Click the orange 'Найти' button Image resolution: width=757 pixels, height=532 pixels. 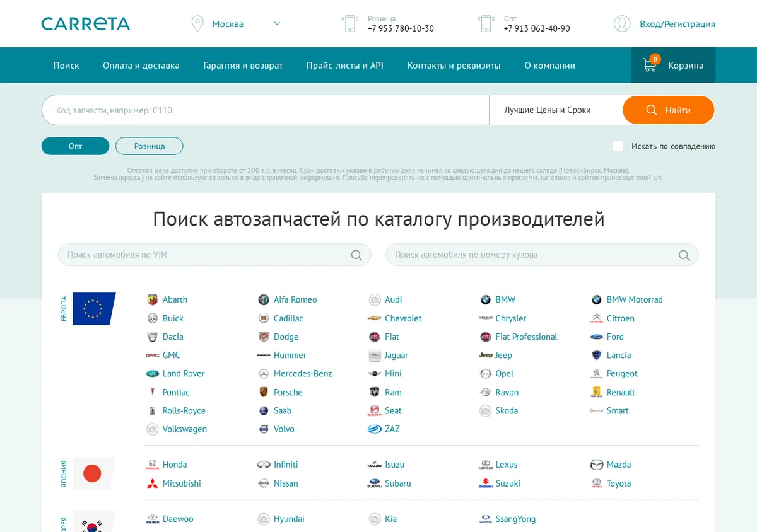(669, 110)
